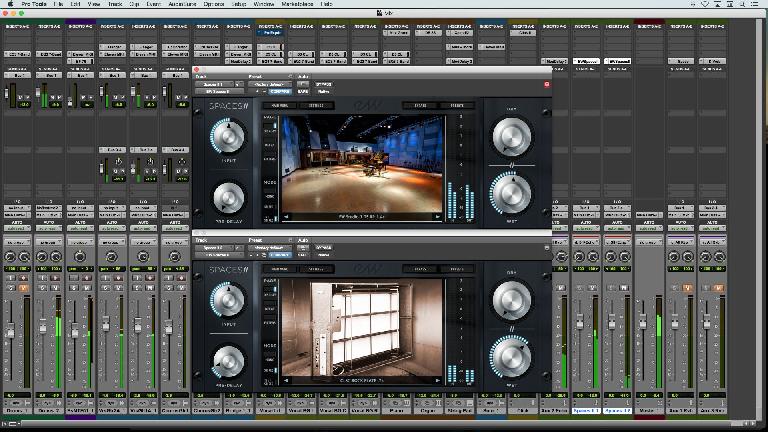Unmute the first mixer channel with orange M
The image size is (768, 432).
[x=23, y=288]
